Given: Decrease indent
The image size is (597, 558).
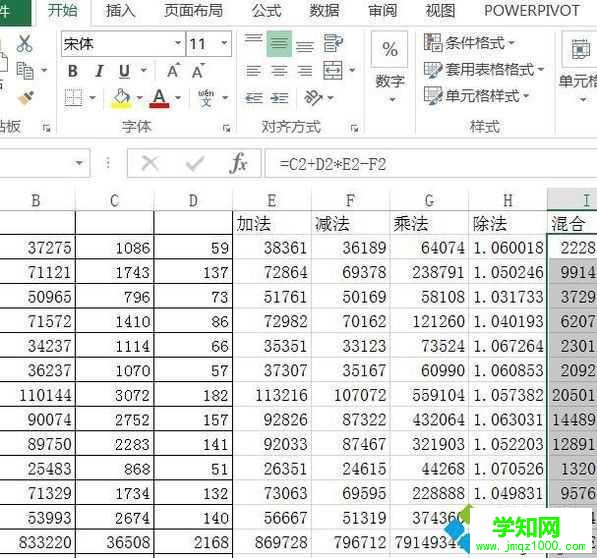Looking at the screenshot, I should [x=254, y=98].
